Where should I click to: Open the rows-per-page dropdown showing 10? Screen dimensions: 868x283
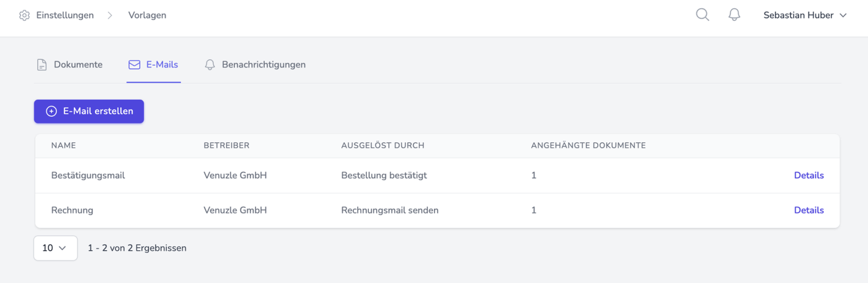click(55, 248)
